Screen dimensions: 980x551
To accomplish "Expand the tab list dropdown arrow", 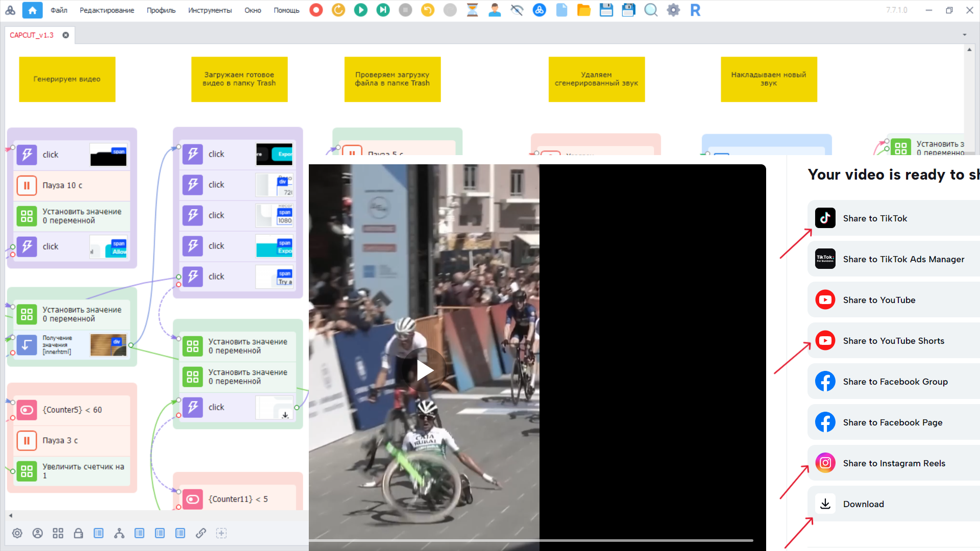I will [965, 35].
